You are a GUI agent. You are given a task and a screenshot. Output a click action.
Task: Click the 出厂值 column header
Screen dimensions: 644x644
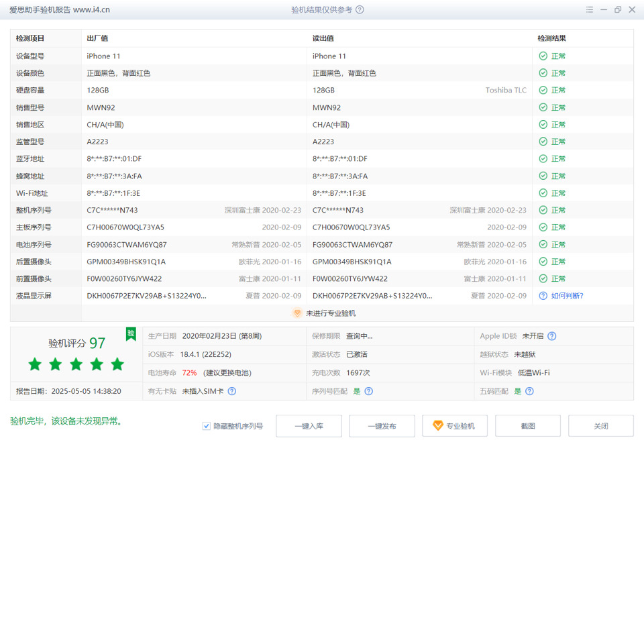[x=97, y=38]
